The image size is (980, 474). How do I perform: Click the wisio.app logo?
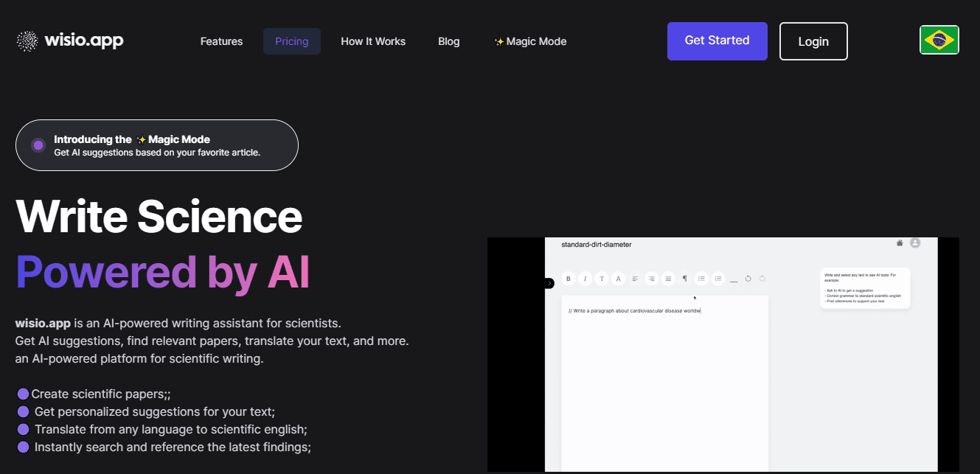69,41
